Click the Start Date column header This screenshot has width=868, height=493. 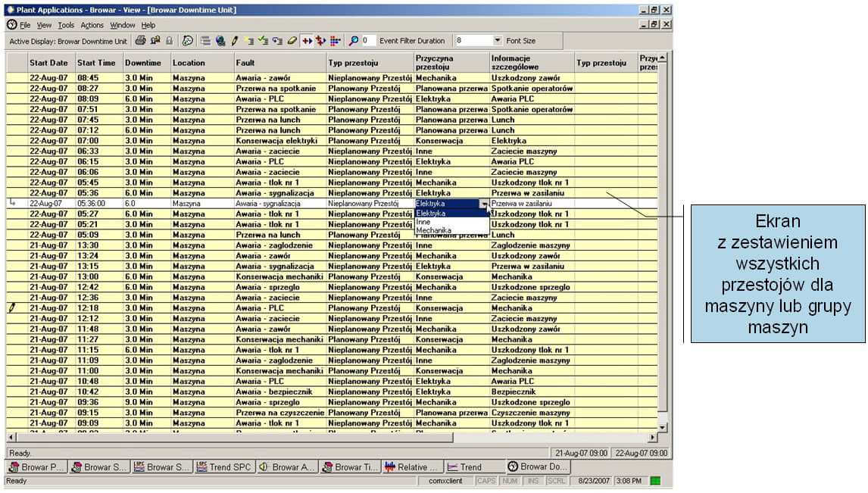point(51,63)
